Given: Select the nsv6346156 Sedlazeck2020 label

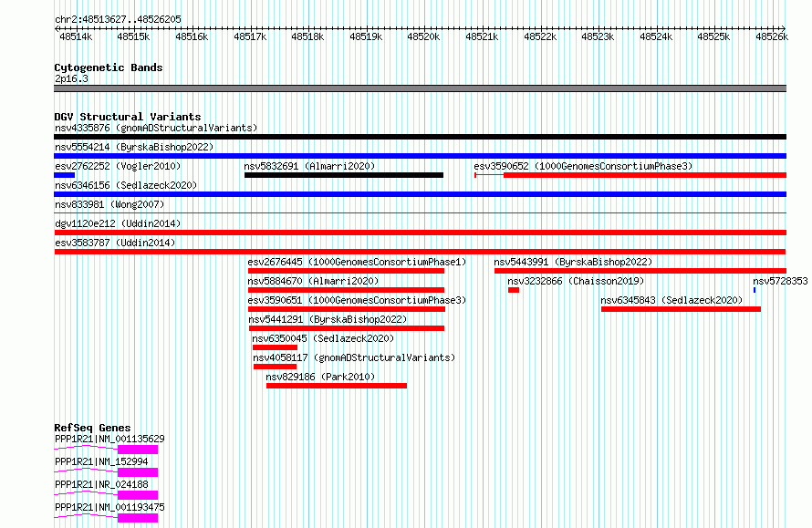Looking at the screenshot, I should 126,185.
